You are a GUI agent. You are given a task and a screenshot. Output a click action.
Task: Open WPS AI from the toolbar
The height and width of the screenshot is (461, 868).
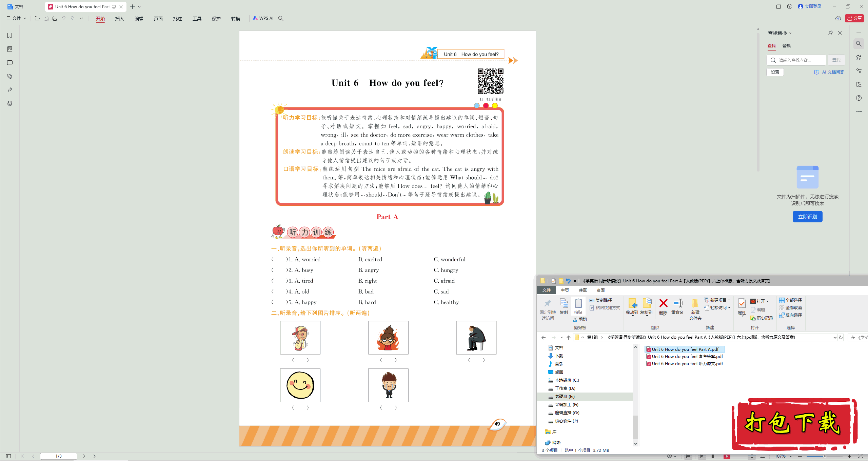point(263,18)
